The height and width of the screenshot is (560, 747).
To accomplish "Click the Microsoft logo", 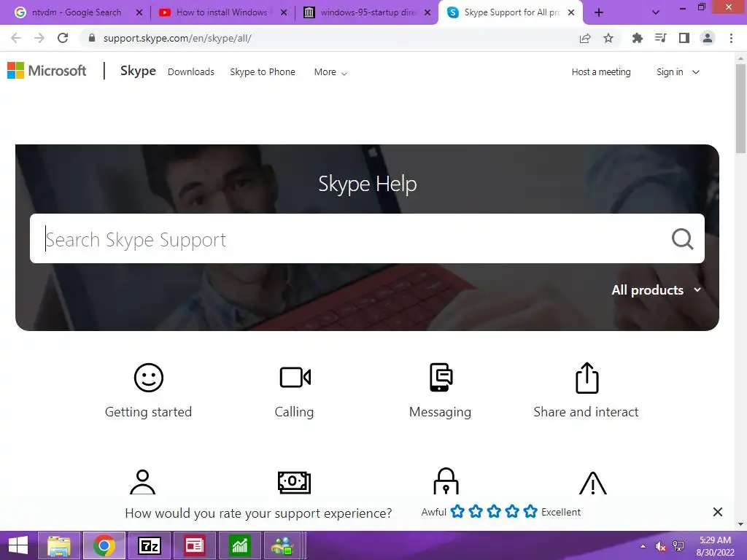I will tap(47, 71).
